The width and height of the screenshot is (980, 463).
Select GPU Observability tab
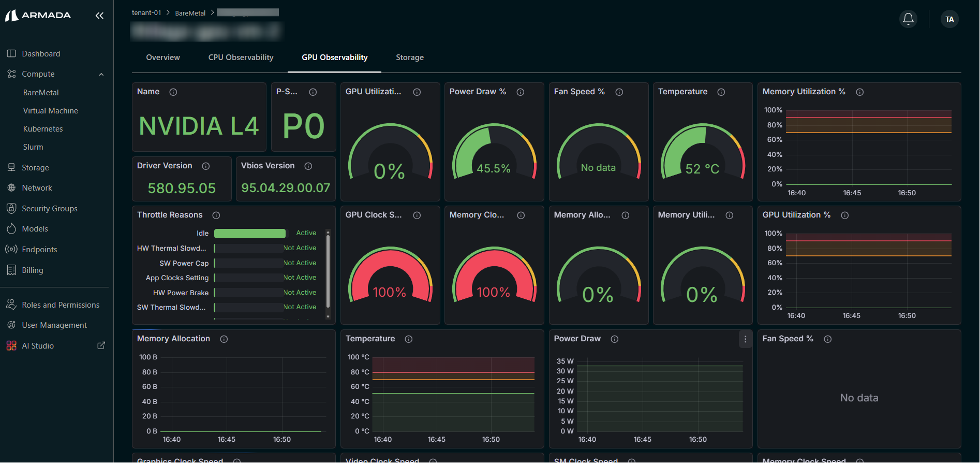click(335, 57)
